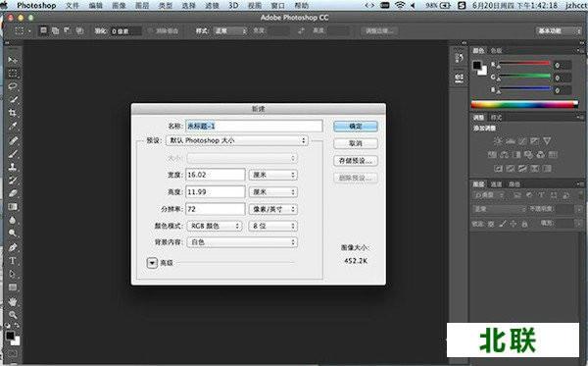
Task: Click the 分辨率 resolution field
Action: click(x=216, y=209)
